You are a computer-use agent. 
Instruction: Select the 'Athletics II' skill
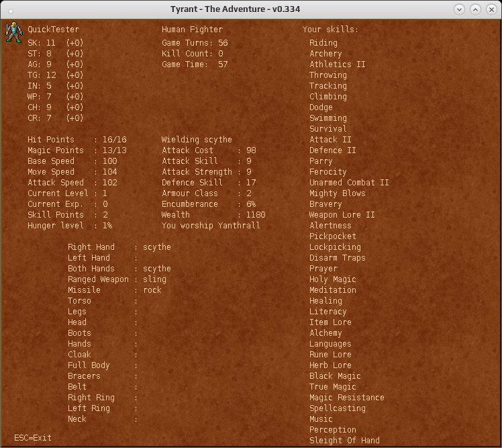(x=338, y=64)
